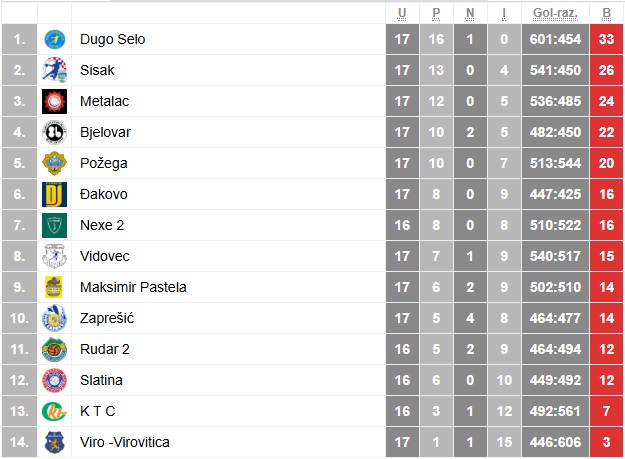Click the Požega crest icon

(x=54, y=163)
